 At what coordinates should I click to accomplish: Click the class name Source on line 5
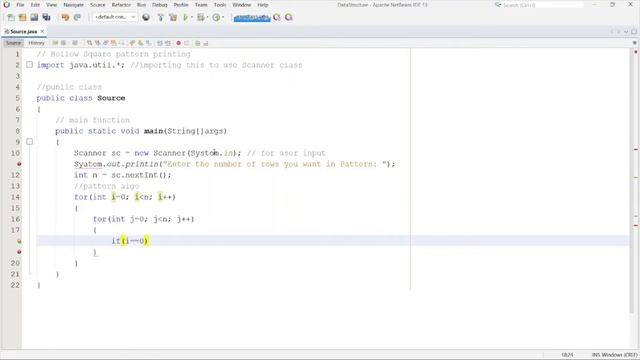click(111, 98)
